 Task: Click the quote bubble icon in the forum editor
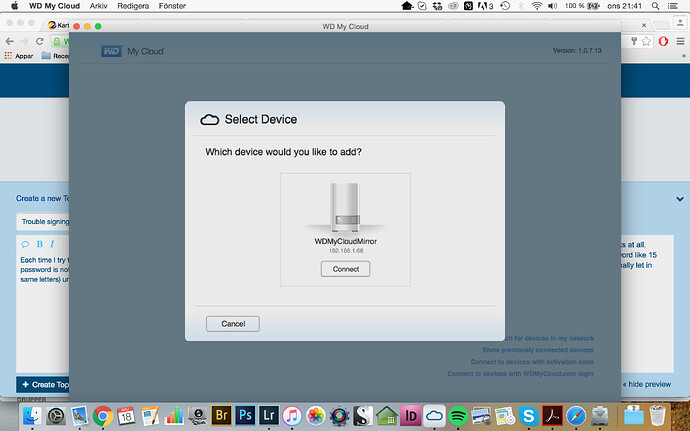pos(25,244)
